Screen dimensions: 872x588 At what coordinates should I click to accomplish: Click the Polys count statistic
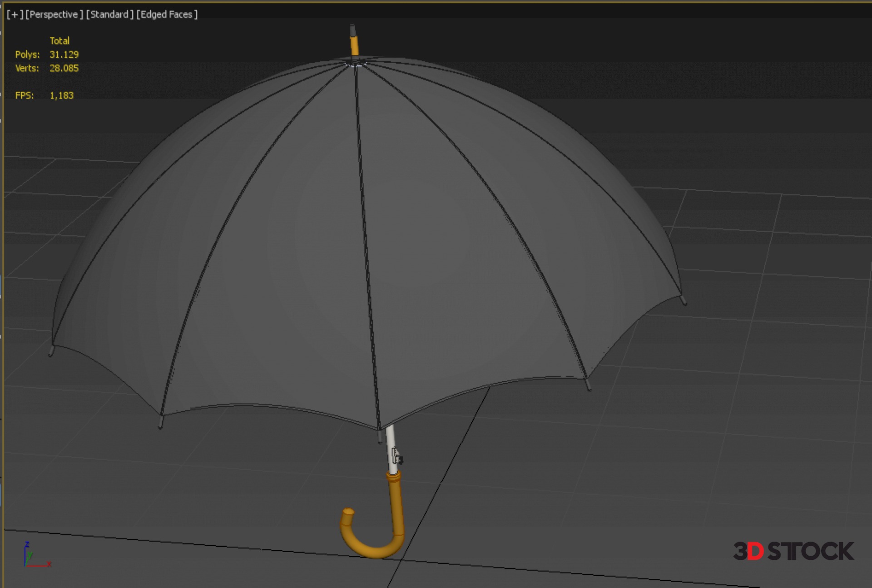click(64, 54)
